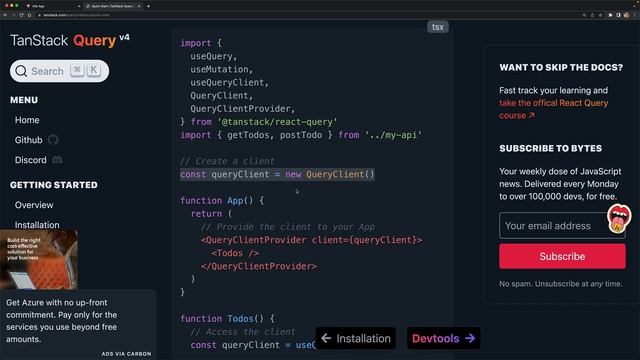Click the tsx language badge
This screenshot has height=360, width=640.
coord(438,27)
